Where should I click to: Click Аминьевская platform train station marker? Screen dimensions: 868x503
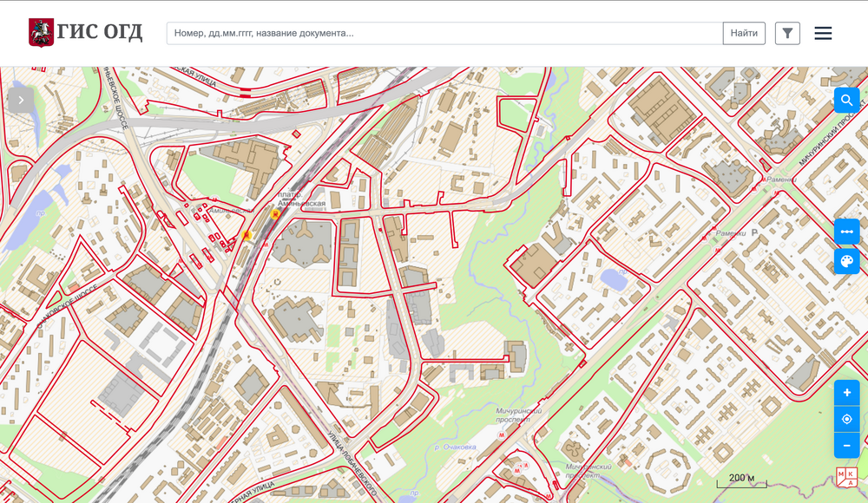tap(275, 213)
